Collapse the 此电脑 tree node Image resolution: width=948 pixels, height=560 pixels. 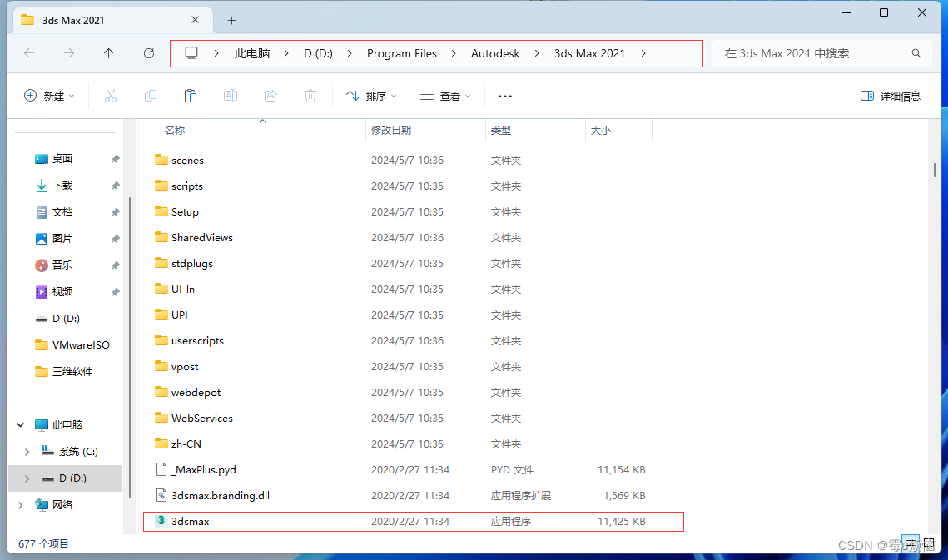(x=21, y=424)
